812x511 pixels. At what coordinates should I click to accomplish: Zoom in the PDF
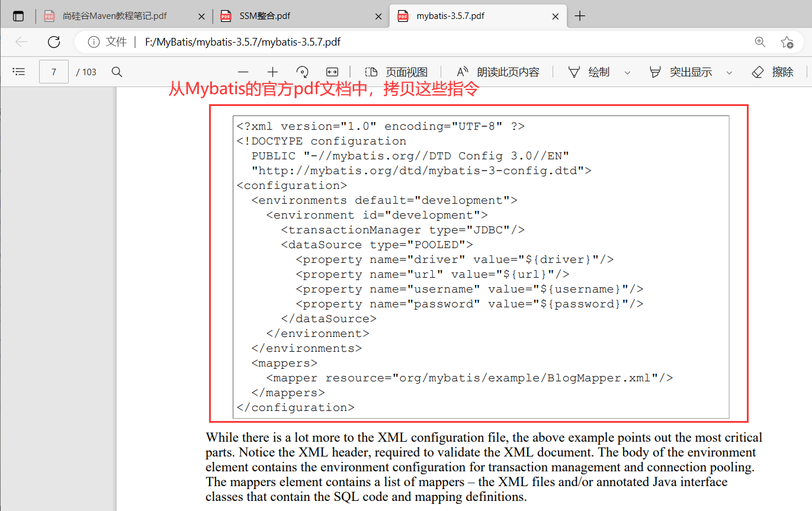[x=272, y=72]
